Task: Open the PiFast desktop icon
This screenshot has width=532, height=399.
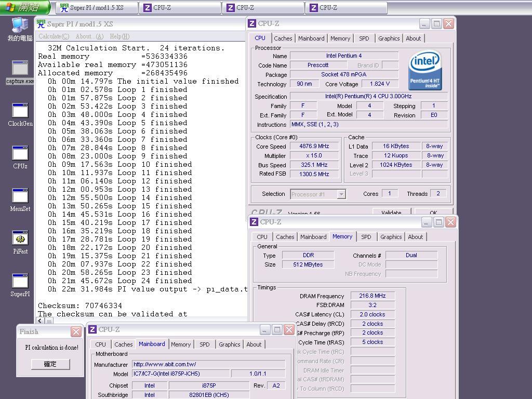Action: [x=20, y=242]
